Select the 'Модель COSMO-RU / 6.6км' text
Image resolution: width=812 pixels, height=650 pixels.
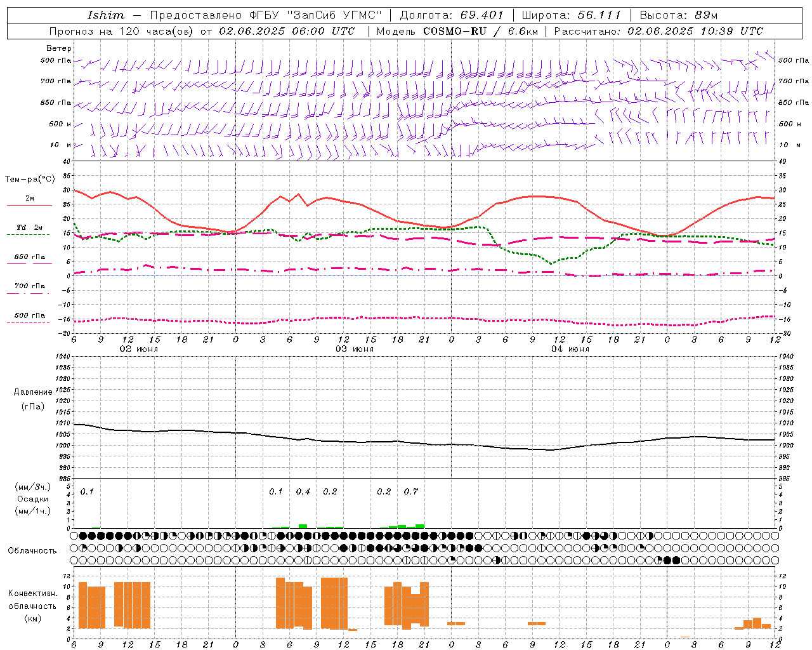coord(457,31)
